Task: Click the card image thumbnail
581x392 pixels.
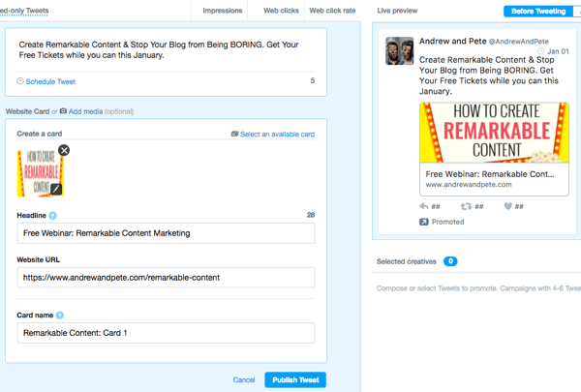Action: click(x=41, y=173)
